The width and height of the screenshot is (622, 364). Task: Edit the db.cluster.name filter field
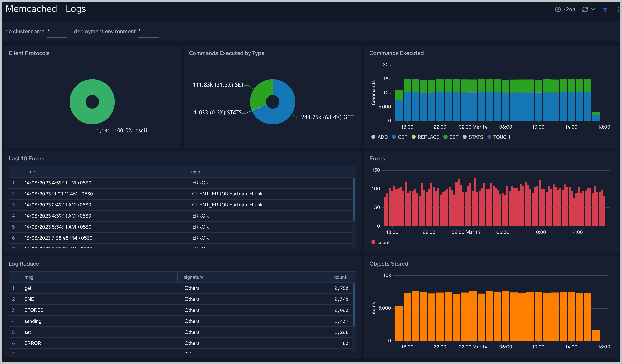tap(57, 32)
